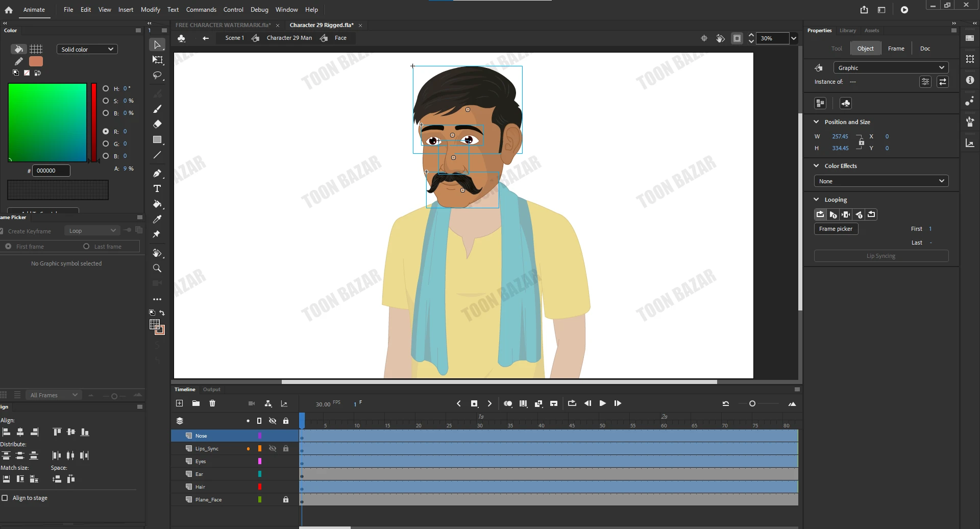Screen dimensions: 980x529
Task: Click the timeline zoom slider handle
Action: pos(752,404)
